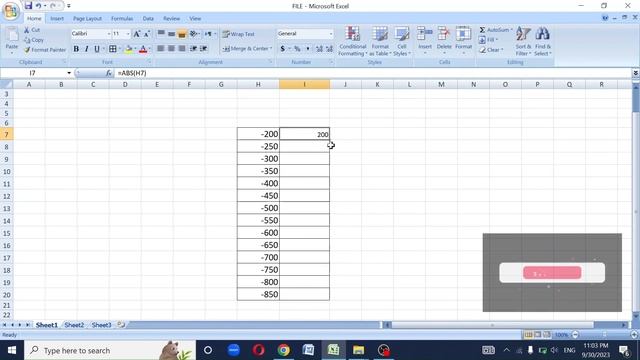Apply cell borders
The width and height of the screenshot is (640, 360).
113,49
